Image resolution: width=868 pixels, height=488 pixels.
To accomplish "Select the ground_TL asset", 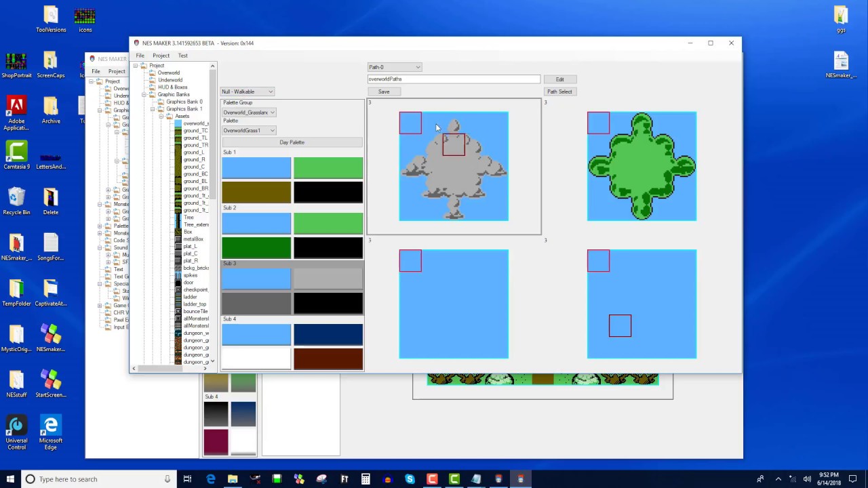I will click(x=195, y=138).
